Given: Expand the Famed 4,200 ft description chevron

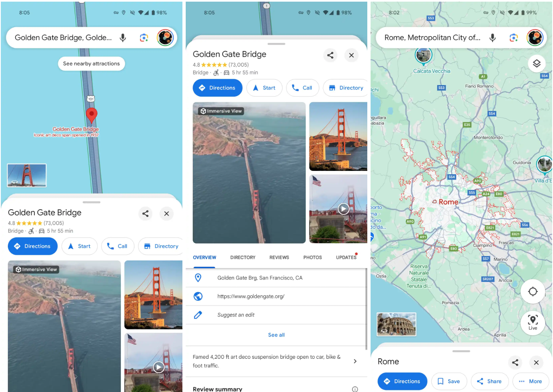Looking at the screenshot, I should (x=355, y=361).
